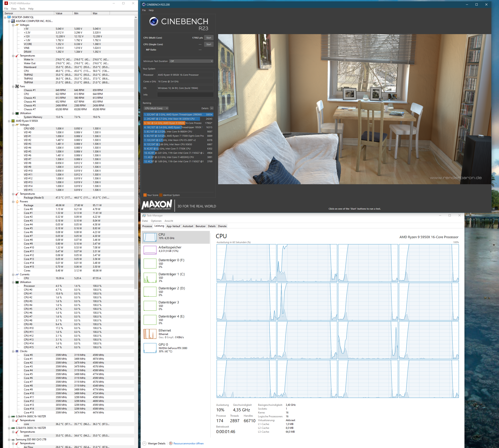The height and width of the screenshot is (448, 499).
Task: Select GPU 0 NVIDIA GeForce RTX 3080 entry
Action: pos(176,348)
